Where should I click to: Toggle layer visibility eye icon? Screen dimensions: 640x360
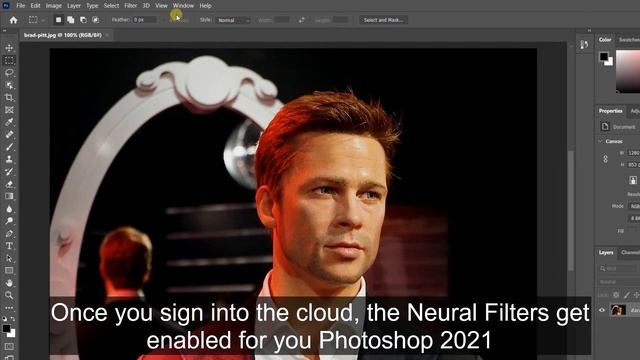(602, 310)
